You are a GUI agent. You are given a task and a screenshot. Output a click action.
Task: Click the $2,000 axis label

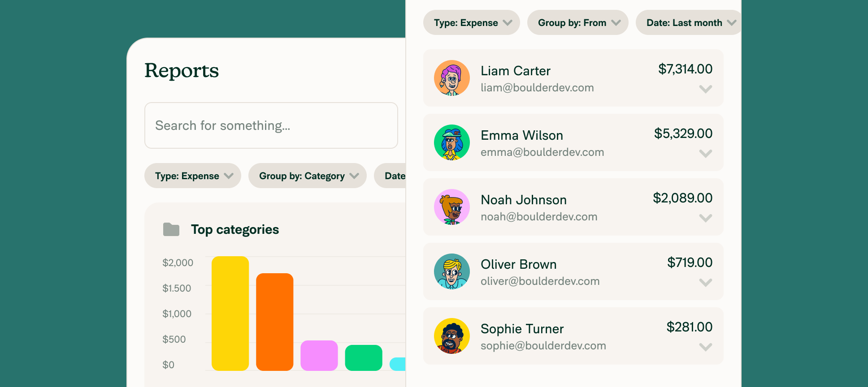point(178,263)
